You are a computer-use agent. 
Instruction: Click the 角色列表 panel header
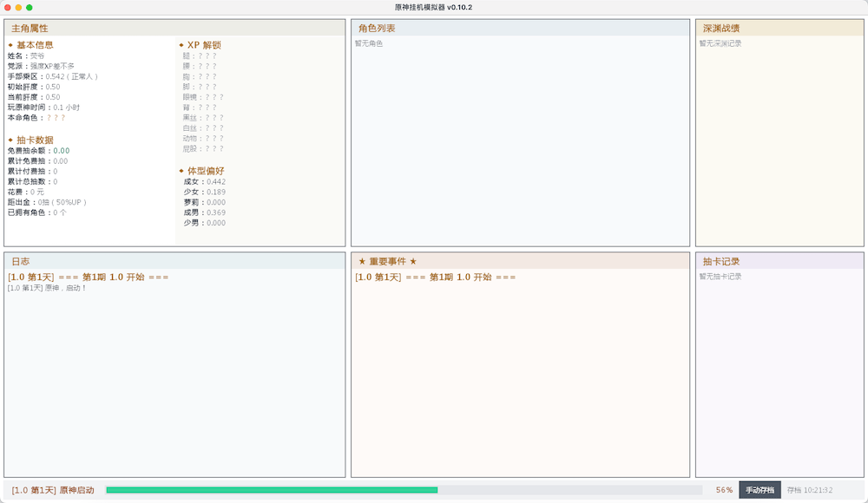click(520, 29)
